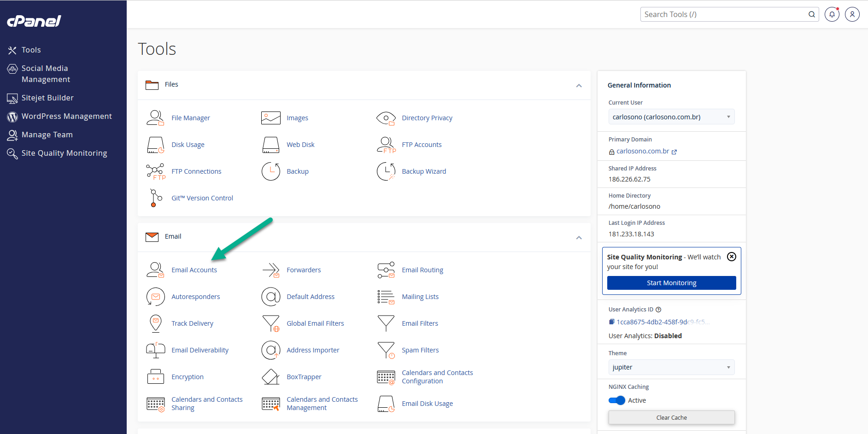This screenshot has height=434, width=868.
Task: Open the Directory Privacy eye icon
Action: [x=386, y=118]
